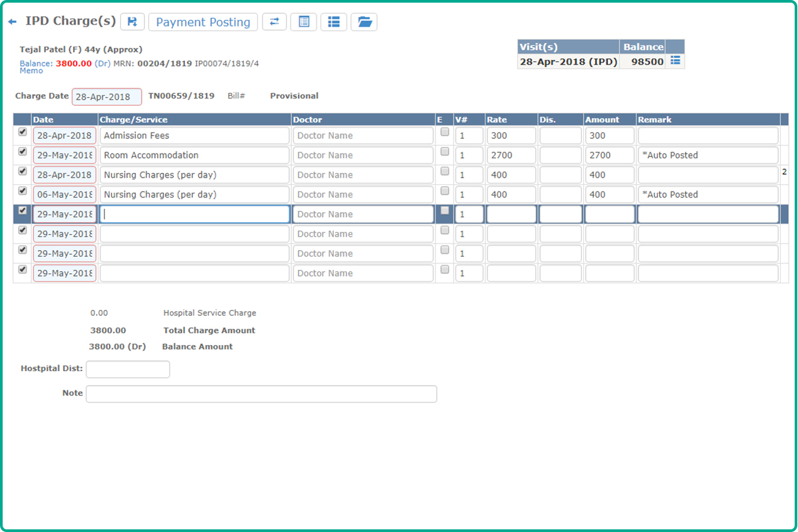Open the bill detail form icon
Image resolution: width=798 pixels, height=532 pixels.
point(304,22)
